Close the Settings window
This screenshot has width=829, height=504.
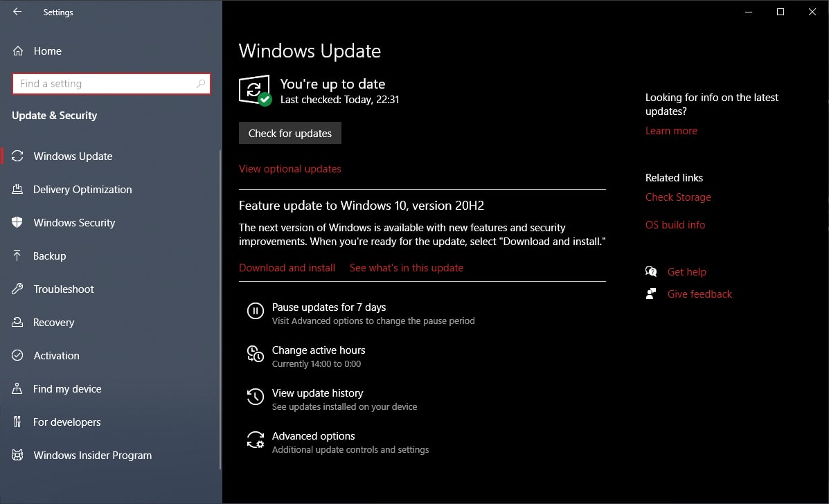pos(812,12)
